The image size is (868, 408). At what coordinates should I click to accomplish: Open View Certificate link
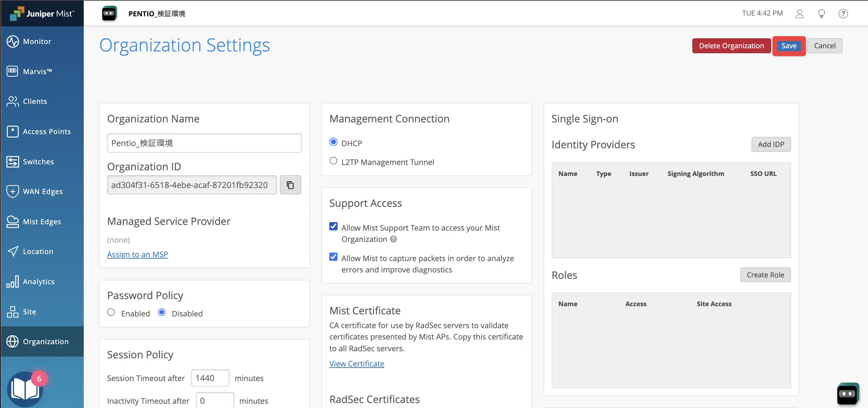357,364
